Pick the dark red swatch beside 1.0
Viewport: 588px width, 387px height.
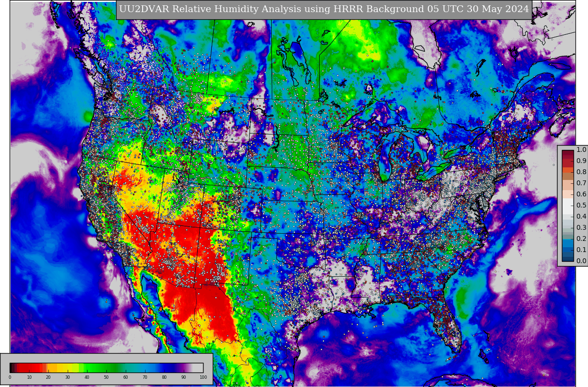coord(568,153)
